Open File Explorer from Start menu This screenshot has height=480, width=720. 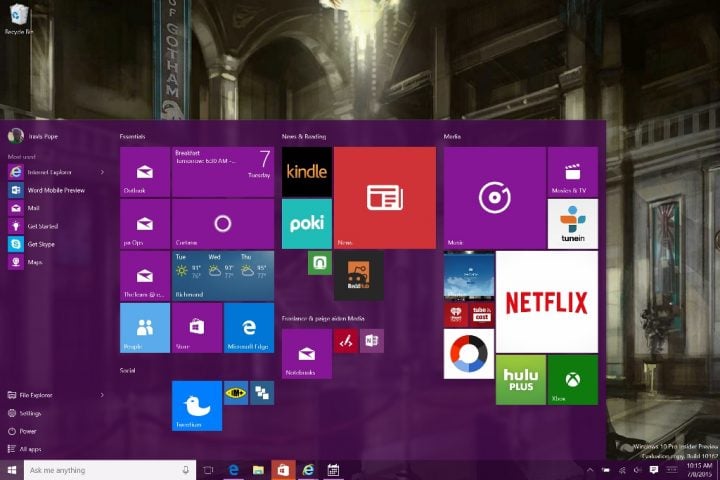[51, 395]
